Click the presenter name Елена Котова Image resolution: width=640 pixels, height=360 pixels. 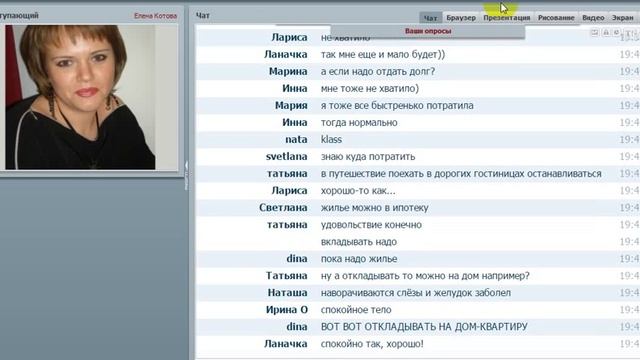click(x=155, y=16)
